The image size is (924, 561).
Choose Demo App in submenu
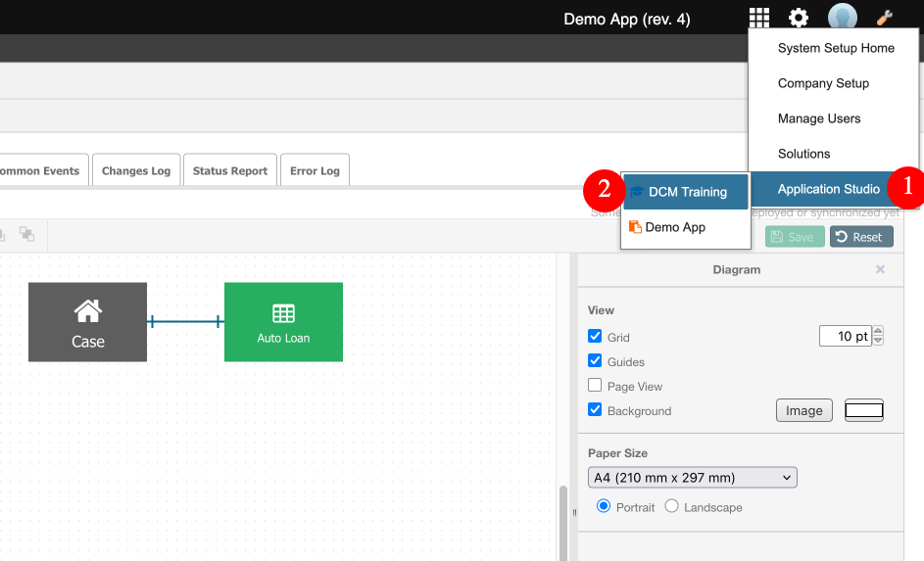pos(686,227)
